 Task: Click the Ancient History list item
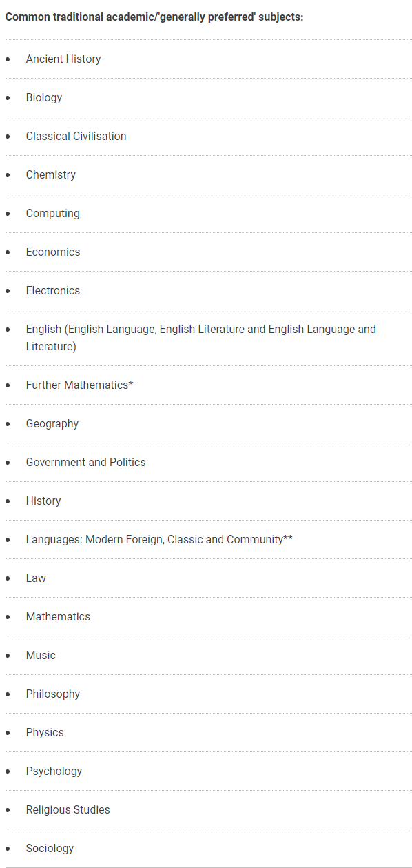point(63,59)
